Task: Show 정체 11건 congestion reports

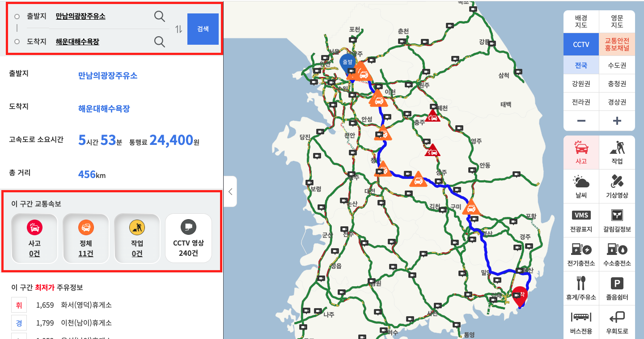Action: pos(86,238)
